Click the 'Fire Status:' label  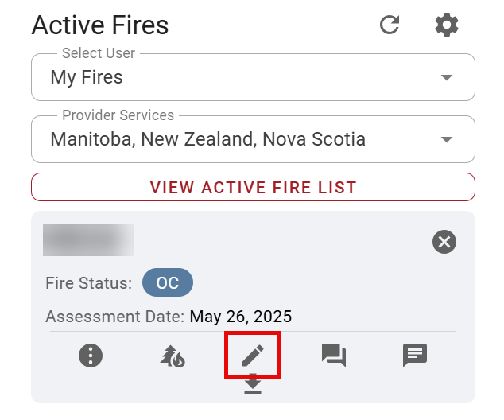click(88, 283)
